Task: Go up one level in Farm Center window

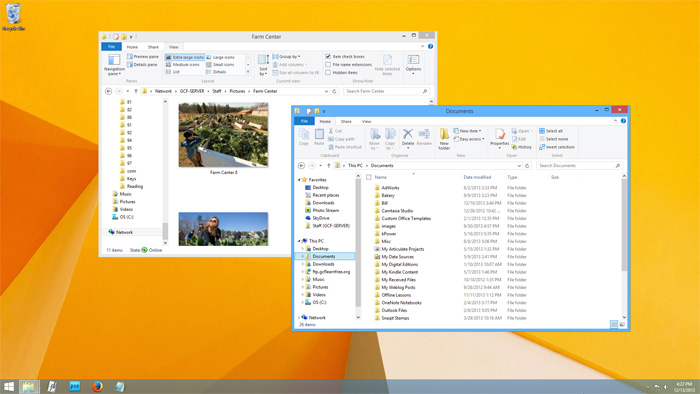Action: [x=136, y=91]
